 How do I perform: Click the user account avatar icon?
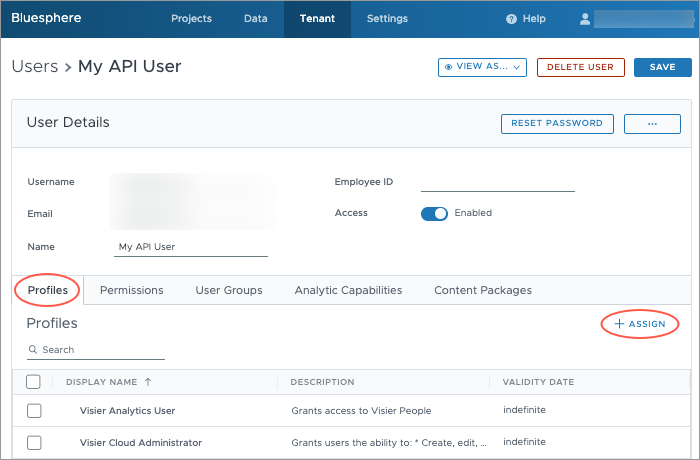point(585,19)
